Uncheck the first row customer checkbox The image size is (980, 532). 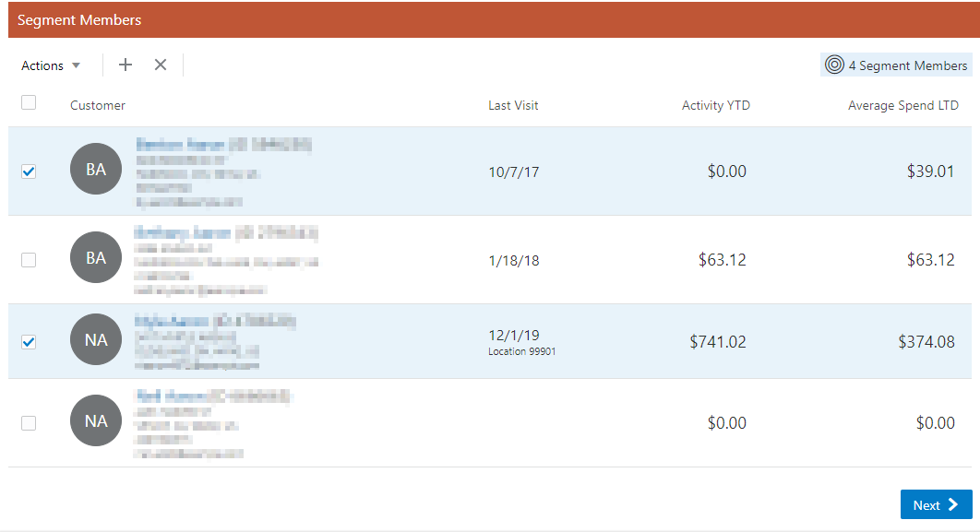click(29, 171)
